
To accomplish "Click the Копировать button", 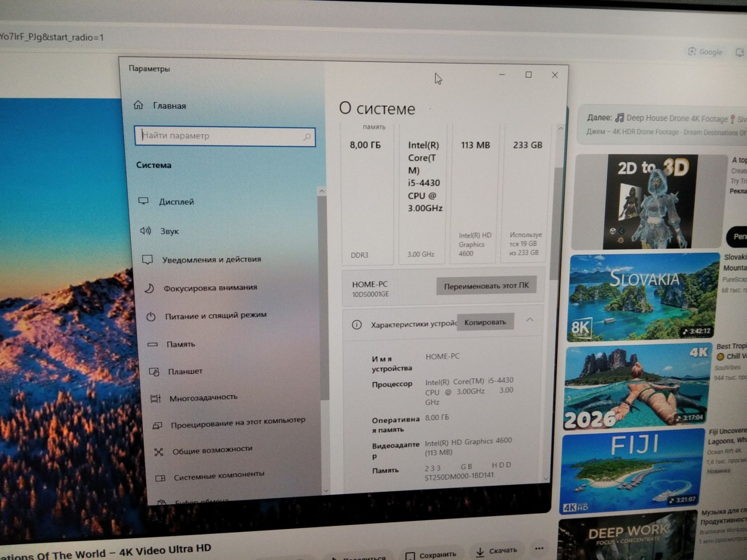I will (x=485, y=322).
